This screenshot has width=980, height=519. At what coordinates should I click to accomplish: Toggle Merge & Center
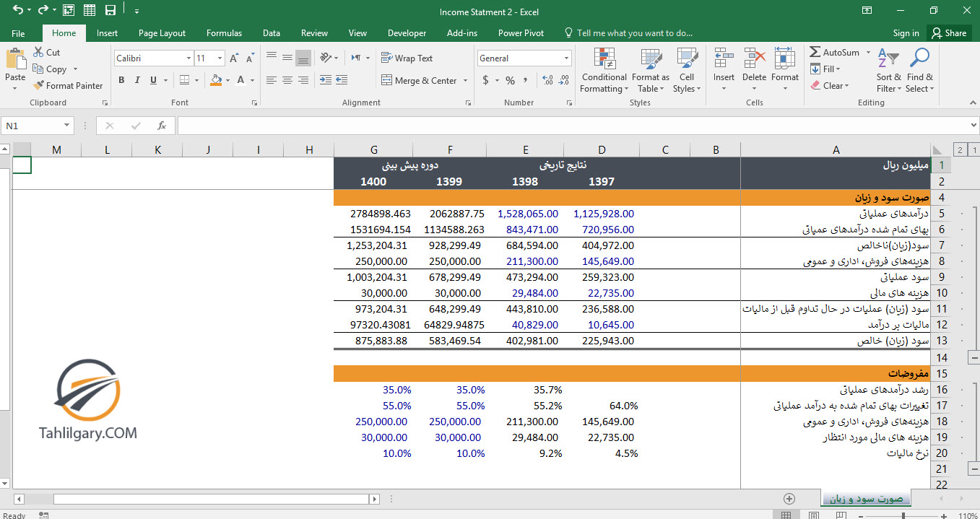click(420, 80)
